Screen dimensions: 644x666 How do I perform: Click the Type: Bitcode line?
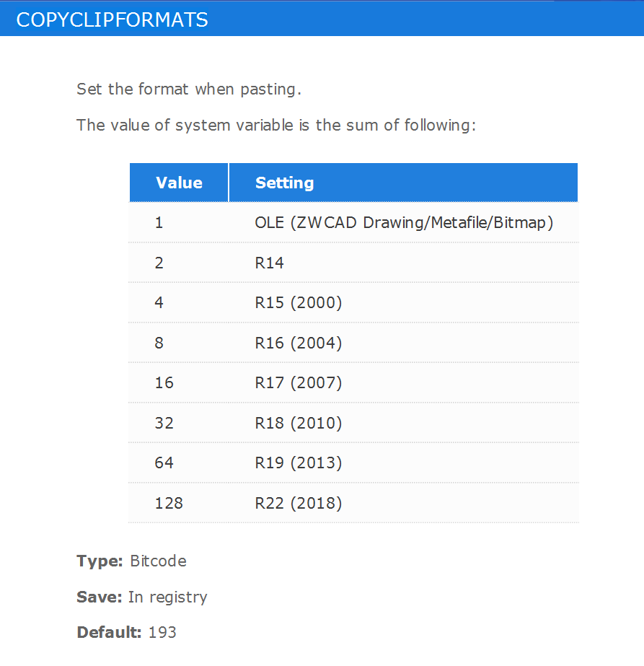pyautogui.click(x=131, y=561)
